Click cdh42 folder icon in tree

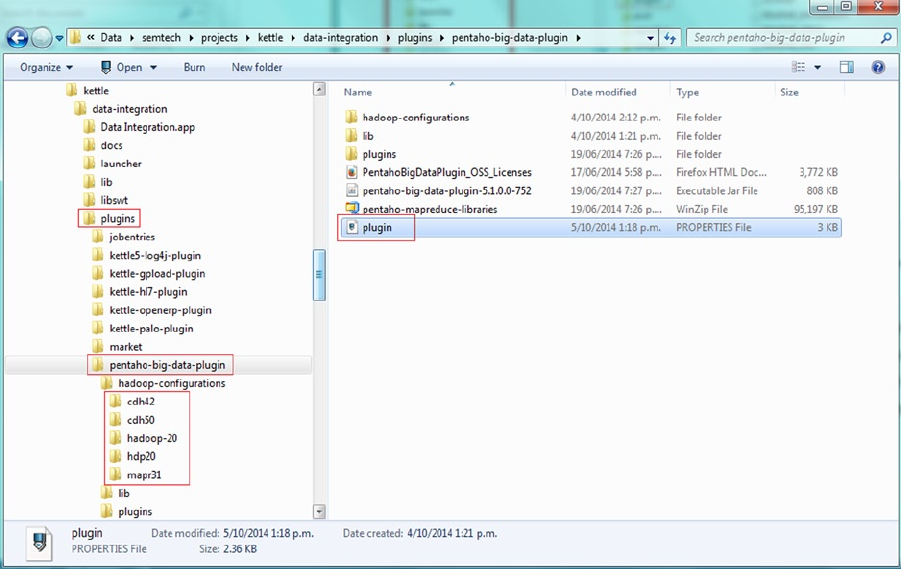pos(115,401)
